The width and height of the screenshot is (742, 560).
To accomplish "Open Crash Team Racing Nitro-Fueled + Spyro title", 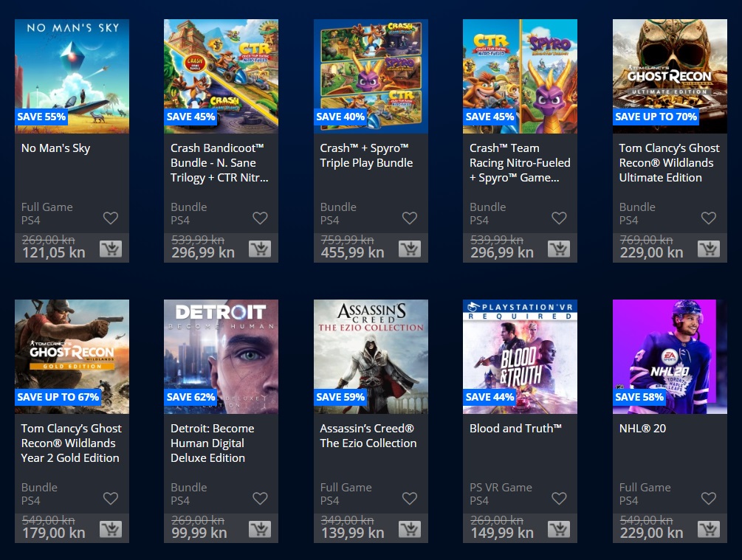I will (x=519, y=163).
